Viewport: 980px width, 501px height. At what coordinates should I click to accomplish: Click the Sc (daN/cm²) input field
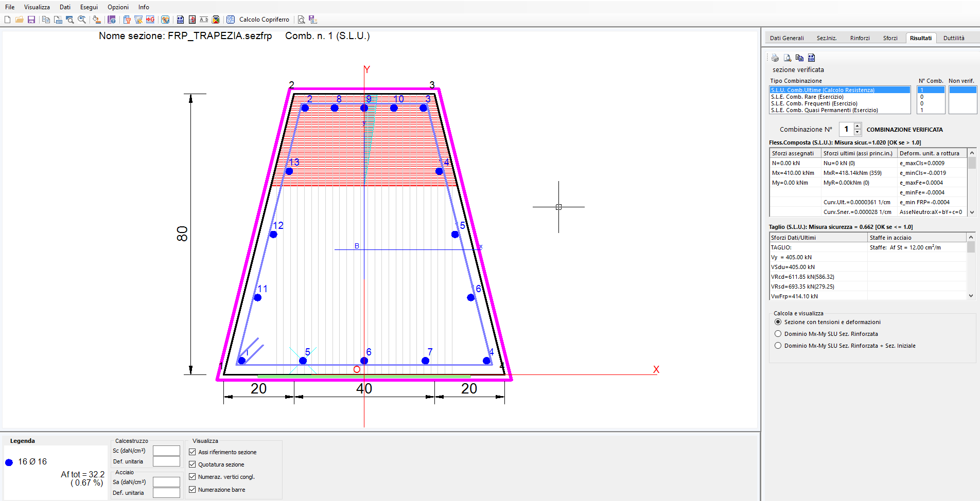point(166,451)
